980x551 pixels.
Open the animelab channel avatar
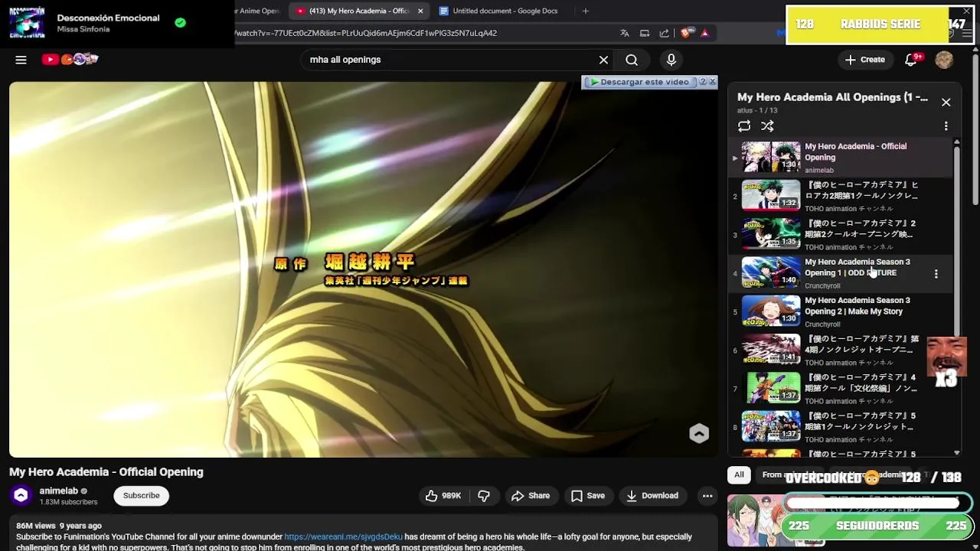(x=21, y=496)
